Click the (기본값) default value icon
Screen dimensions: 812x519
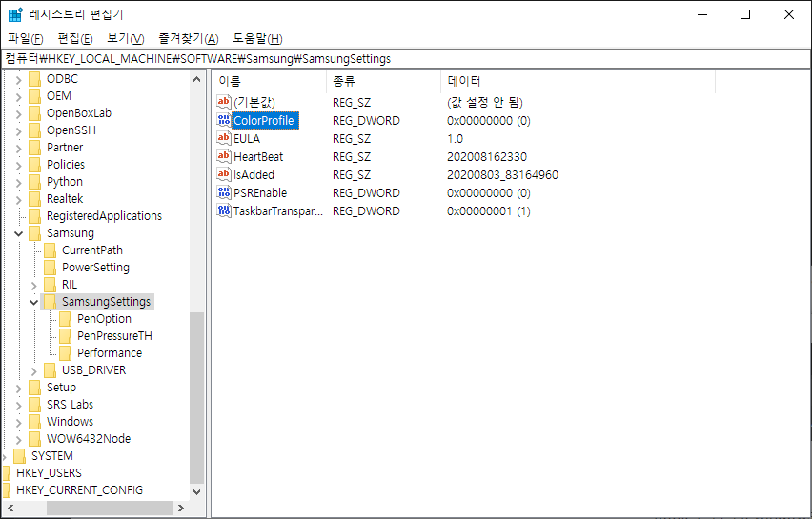[x=224, y=103]
